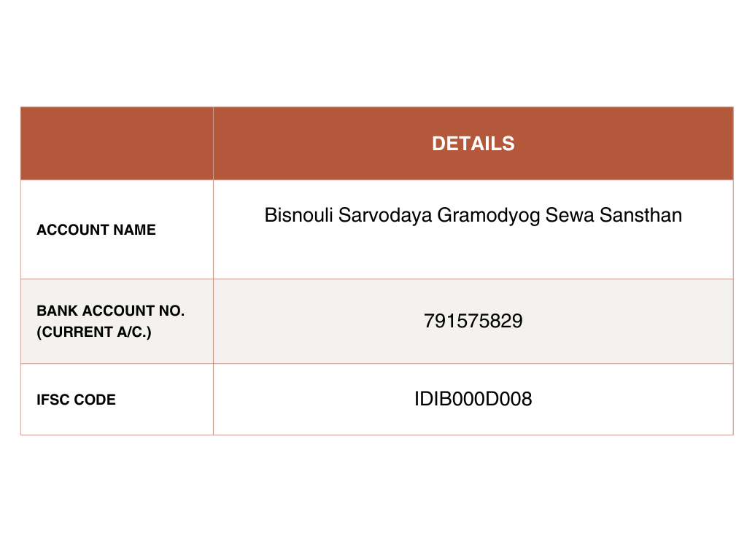Click the word BANK in the bank label
This screenshot has width=747, height=560.
pos(53,311)
